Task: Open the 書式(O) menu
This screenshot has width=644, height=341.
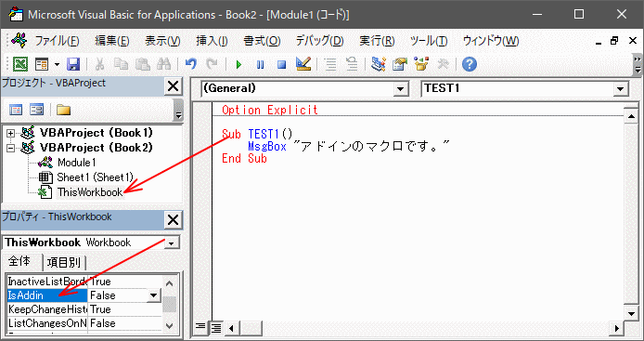Action: pyautogui.click(x=262, y=41)
